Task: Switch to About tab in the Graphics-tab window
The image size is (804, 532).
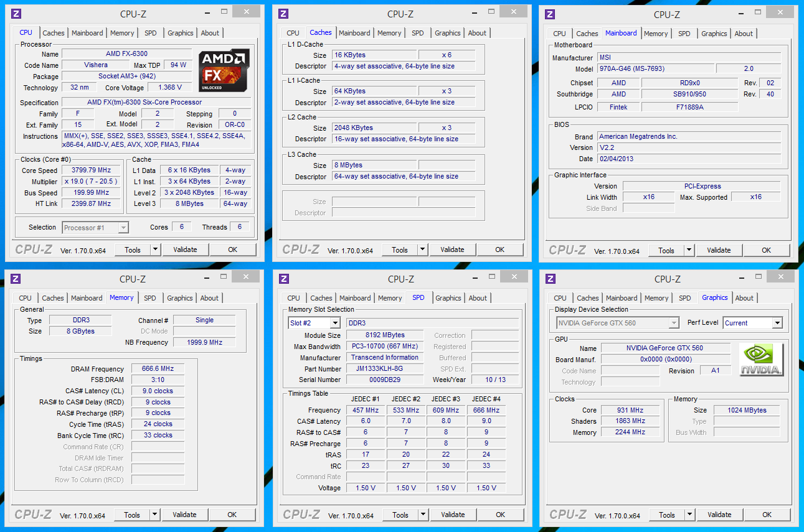Action: 744,298
